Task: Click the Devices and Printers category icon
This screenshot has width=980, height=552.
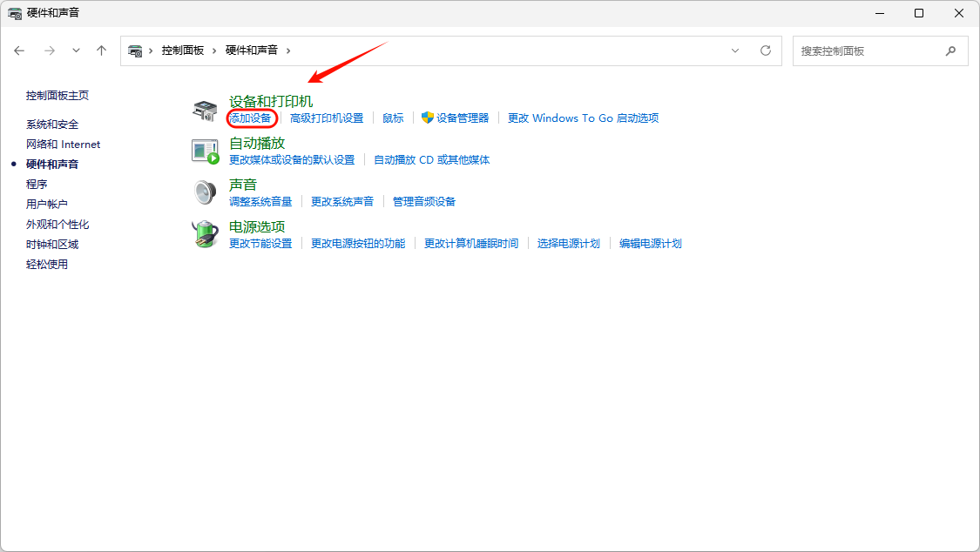Action: click(x=205, y=110)
